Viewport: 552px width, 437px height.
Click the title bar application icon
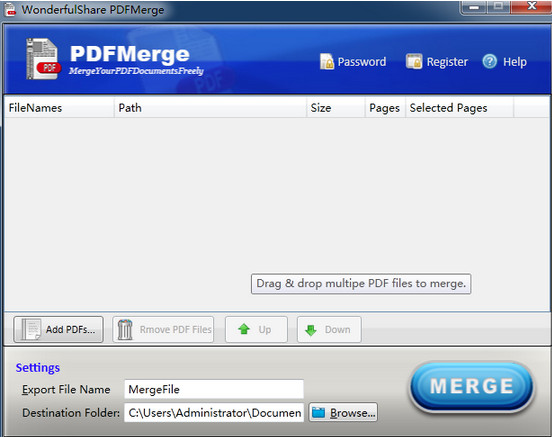[10, 10]
